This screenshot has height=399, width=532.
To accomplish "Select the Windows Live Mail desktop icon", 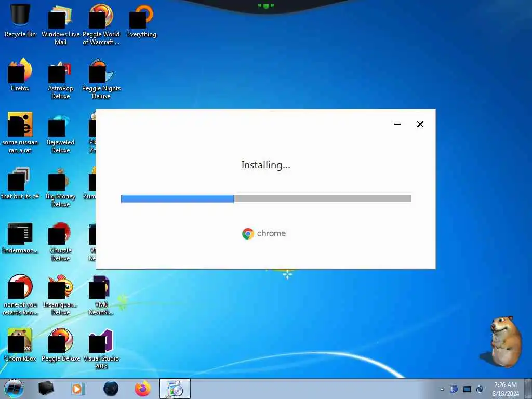I will tap(60, 24).
